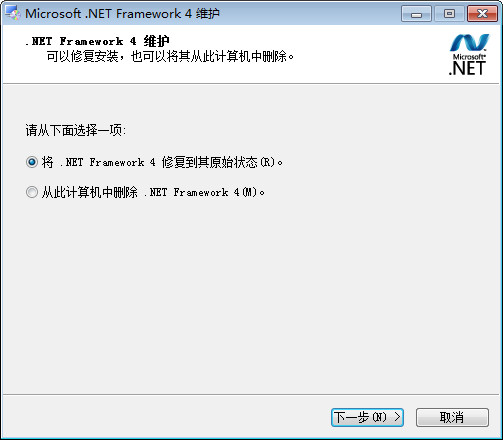Click the heading '.NET Framework 4 维护'
503x440 pixels.
click(97, 41)
